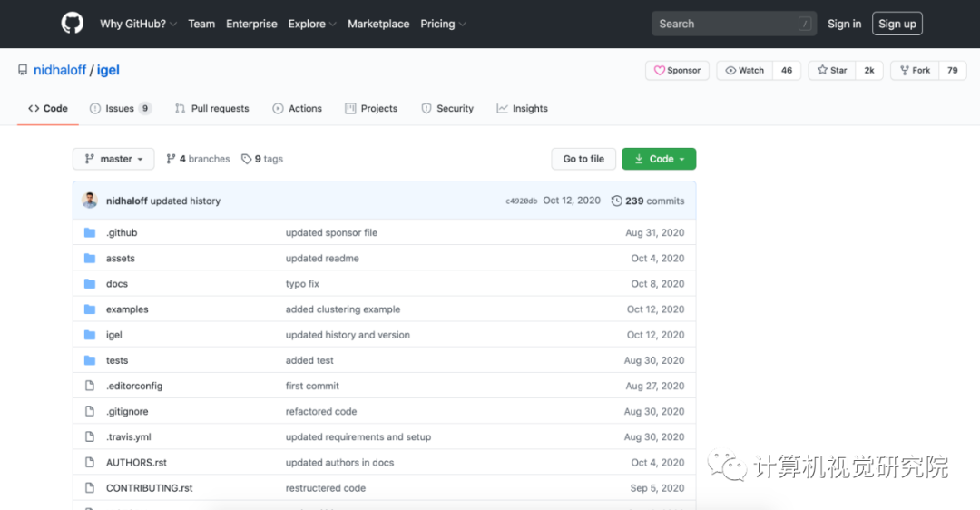The image size is (980, 510).
Task: Open the 'updated history' commit message
Action: point(185,201)
